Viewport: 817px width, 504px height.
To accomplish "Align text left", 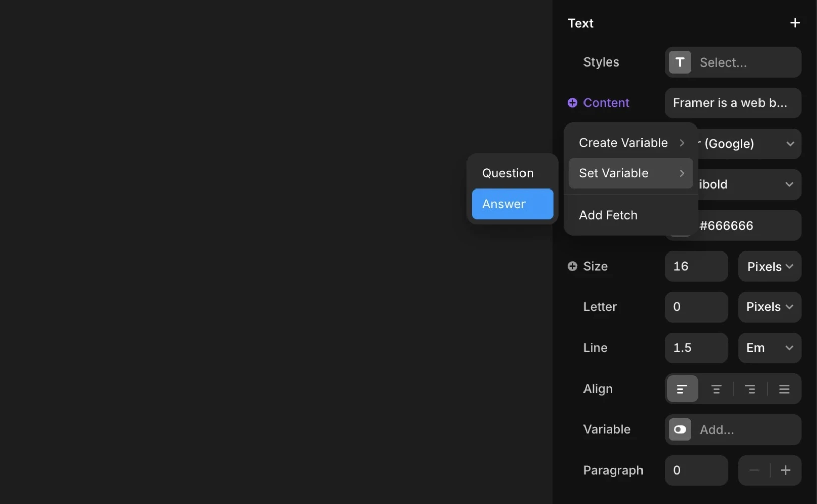I will (x=682, y=389).
